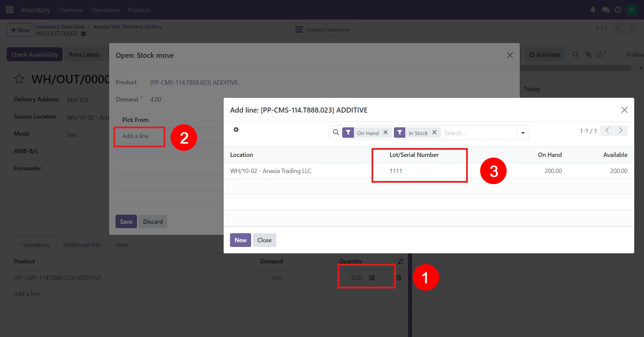Click the New button in Add line dialog
This screenshot has width=644, height=337.
click(240, 240)
